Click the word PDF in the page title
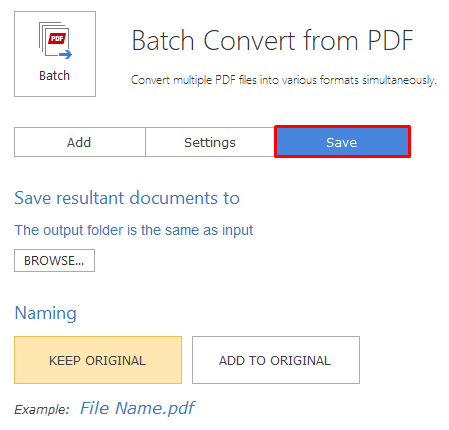The image size is (449, 430). 390,41
